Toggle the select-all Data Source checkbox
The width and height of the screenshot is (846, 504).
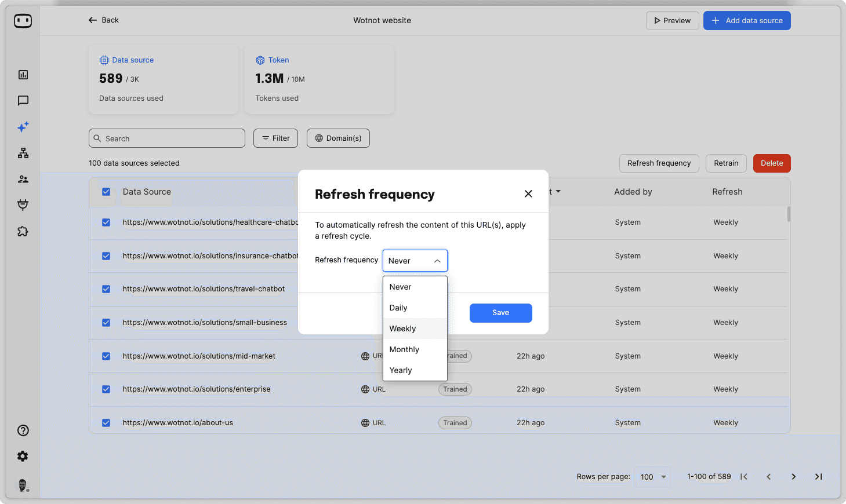(106, 192)
